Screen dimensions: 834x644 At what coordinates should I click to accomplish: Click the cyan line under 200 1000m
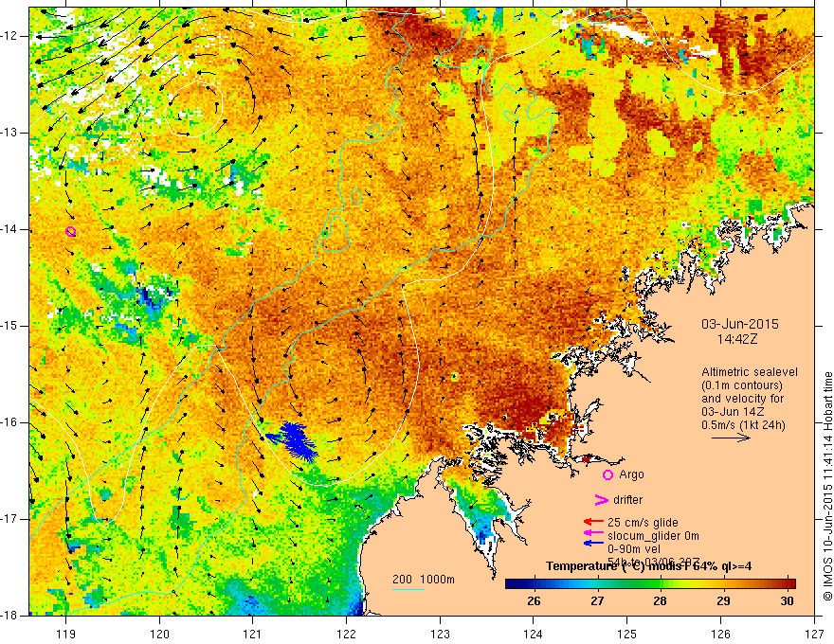click(408, 589)
